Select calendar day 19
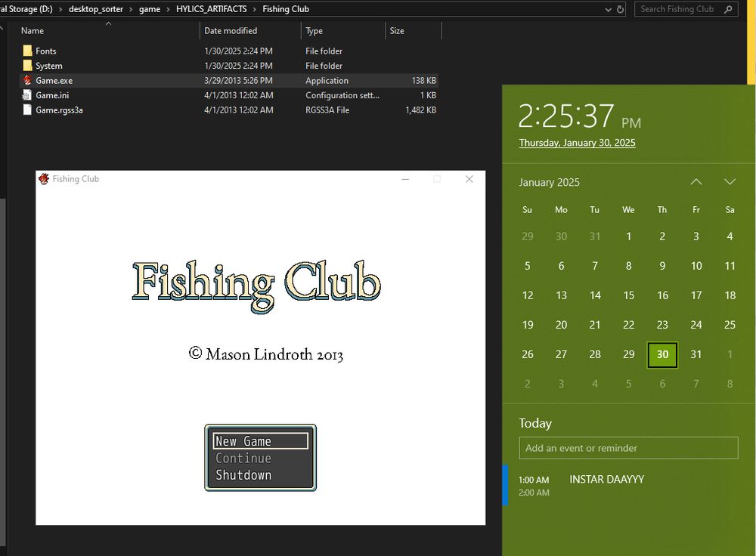Viewport: 756px width, 556px height. tap(528, 326)
